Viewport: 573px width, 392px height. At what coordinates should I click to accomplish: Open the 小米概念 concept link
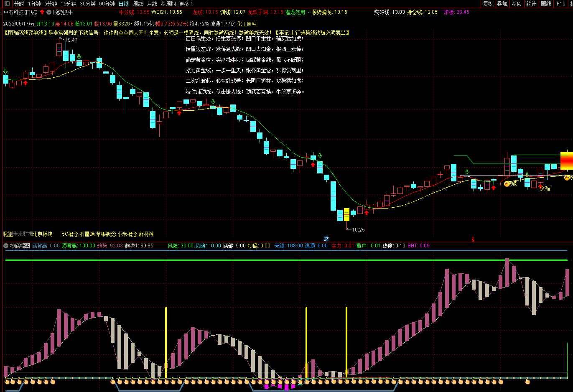pyautogui.click(x=127, y=234)
